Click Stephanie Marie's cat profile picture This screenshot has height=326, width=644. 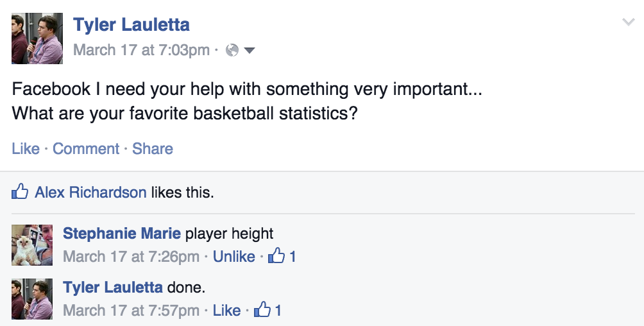click(x=32, y=245)
